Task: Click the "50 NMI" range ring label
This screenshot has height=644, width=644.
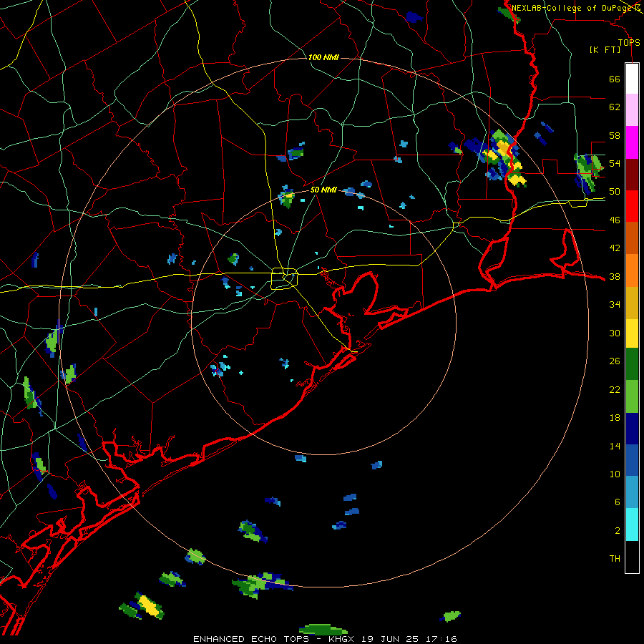Action: (323, 190)
